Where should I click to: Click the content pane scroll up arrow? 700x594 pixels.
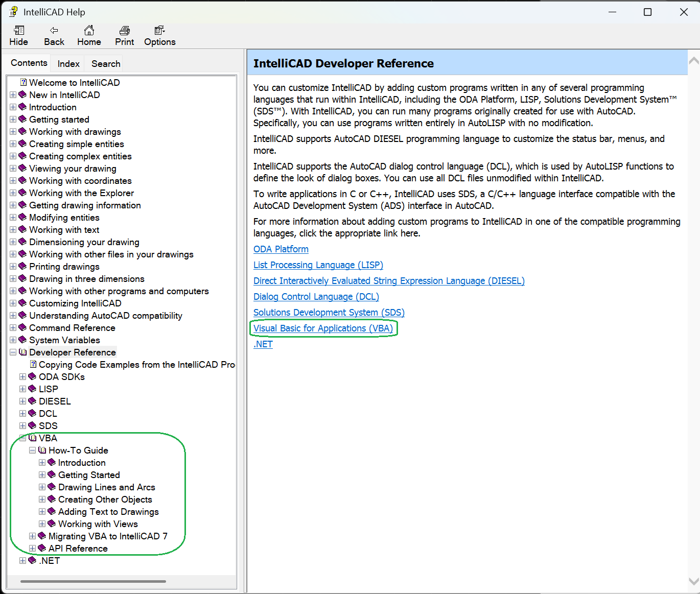click(x=694, y=61)
